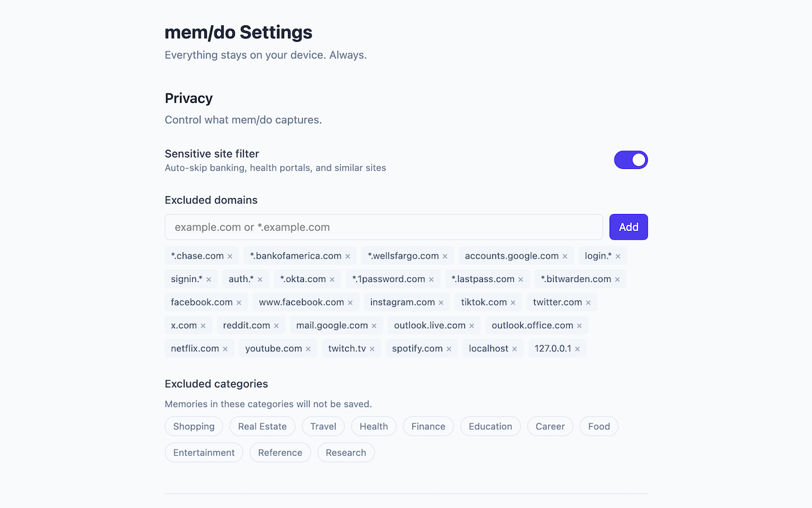The image size is (812, 508).
Task: Toggle the Entertainment category exclusion
Action: pos(204,452)
